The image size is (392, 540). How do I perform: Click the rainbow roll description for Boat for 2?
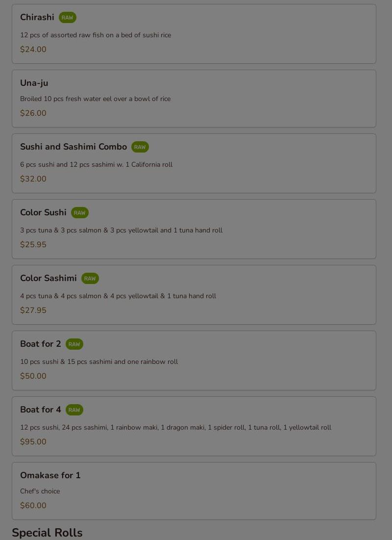click(x=99, y=362)
